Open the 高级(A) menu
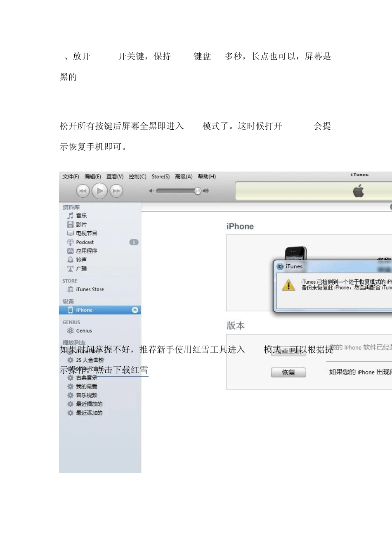 184,177
